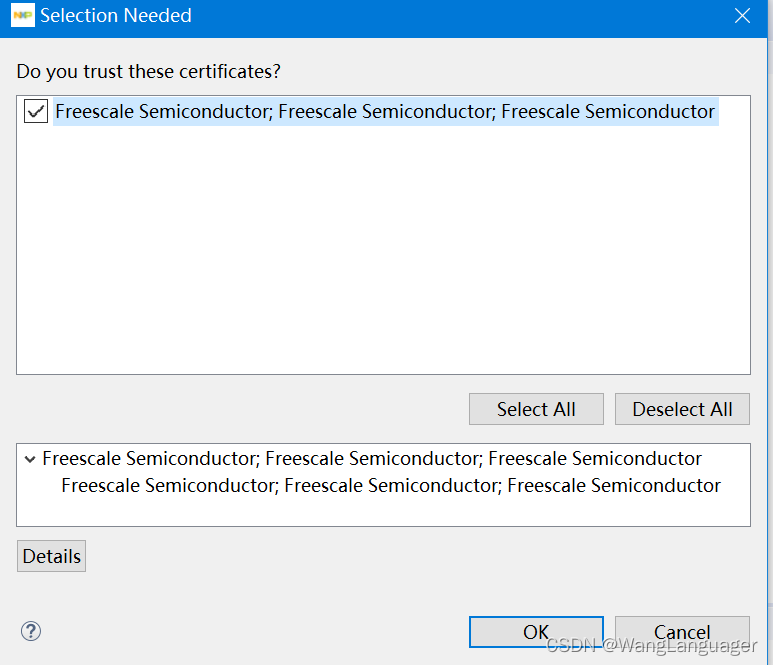The width and height of the screenshot is (773, 665).
Task: Open certificate Details
Action: 51,556
